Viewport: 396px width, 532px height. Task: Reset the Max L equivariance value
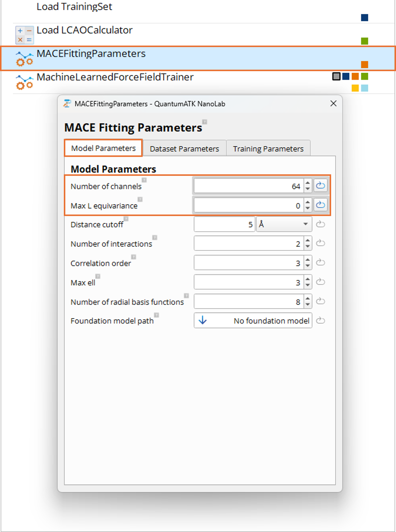tap(320, 205)
